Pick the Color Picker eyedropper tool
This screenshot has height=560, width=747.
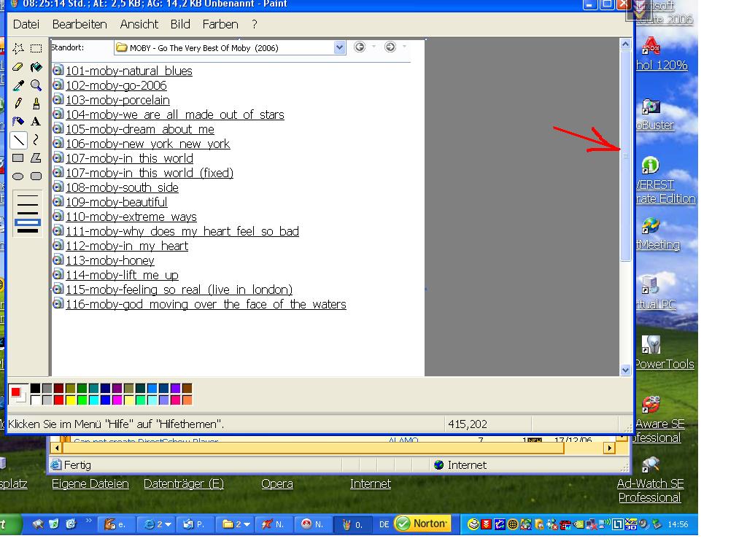coord(18,85)
